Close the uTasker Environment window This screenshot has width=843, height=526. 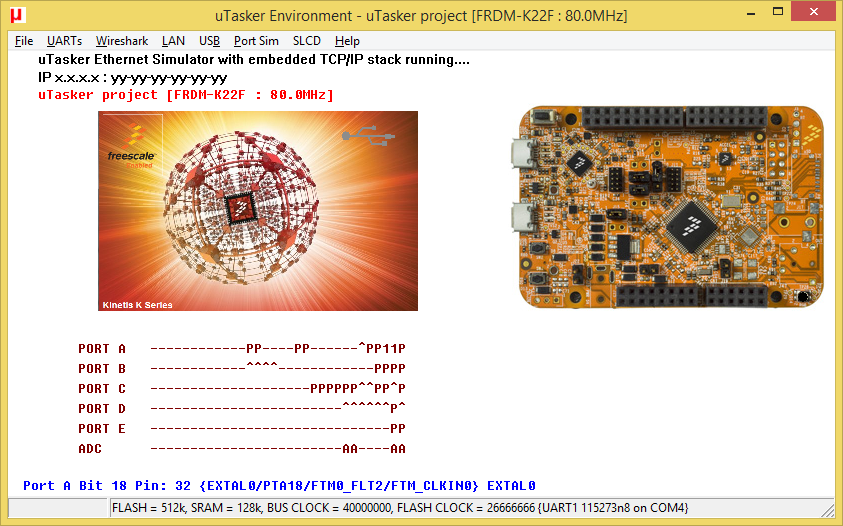pyautogui.click(x=813, y=12)
